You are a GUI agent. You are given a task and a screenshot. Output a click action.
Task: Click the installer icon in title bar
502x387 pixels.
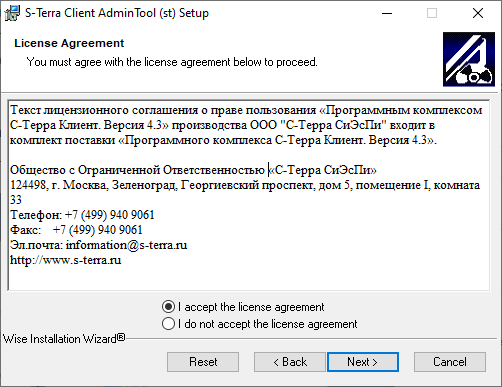[x=12, y=13]
